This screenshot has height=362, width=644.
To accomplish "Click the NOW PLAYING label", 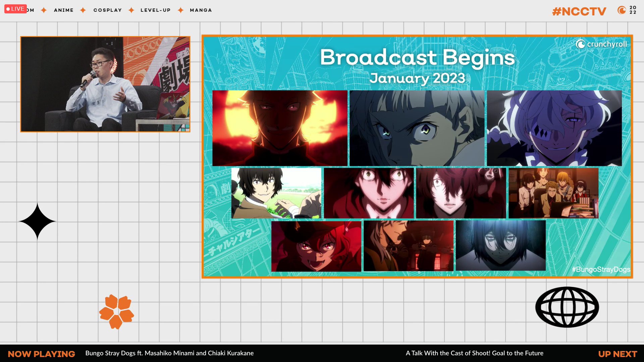I will 41,354.
